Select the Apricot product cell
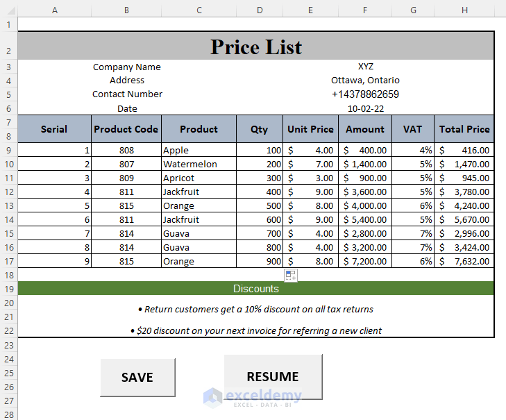The image size is (506, 420). pos(199,178)
